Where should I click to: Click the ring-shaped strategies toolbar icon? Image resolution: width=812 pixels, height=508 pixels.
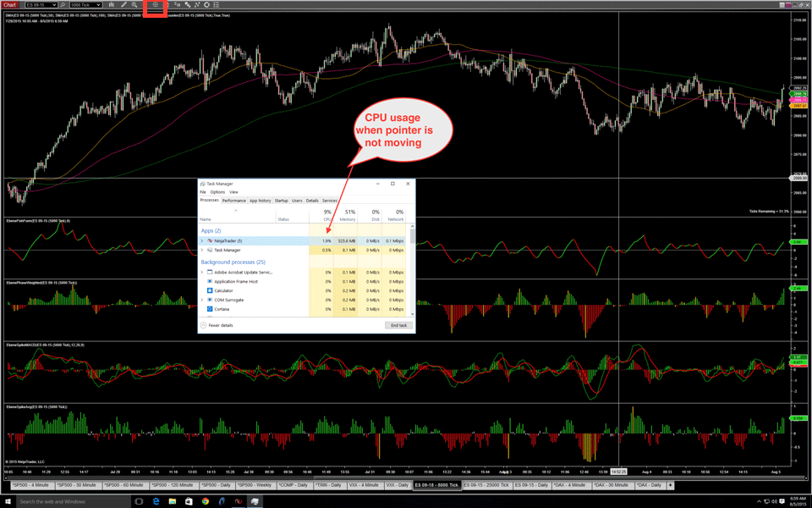(x=206, y=5)
